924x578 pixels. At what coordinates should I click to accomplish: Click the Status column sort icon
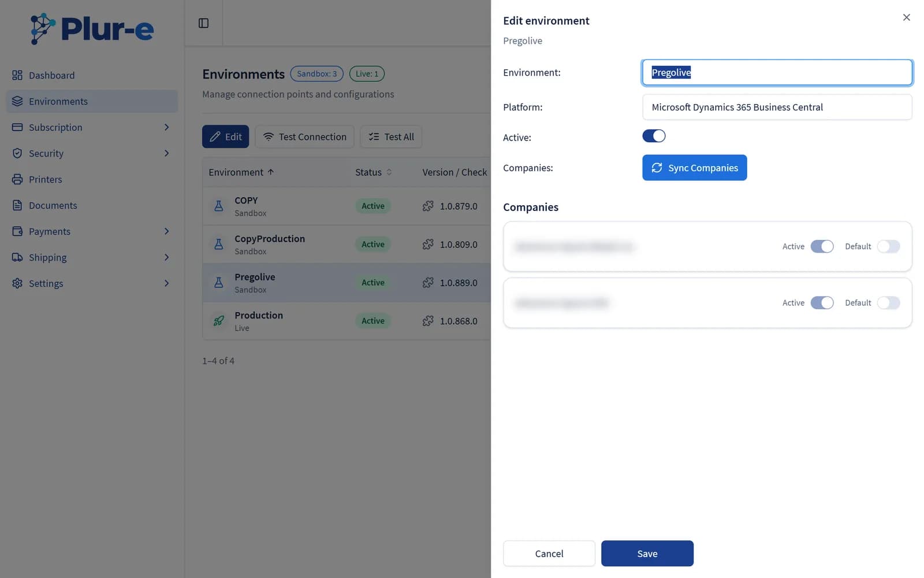point(389,172)
